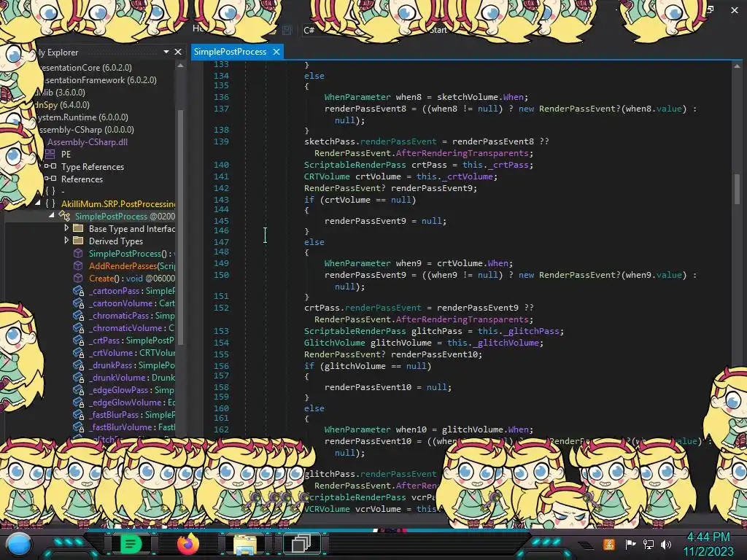Viewport: 747px width, 560px height.
Task: Click the Create() method cube icon
Action: [x=78, y=278]
